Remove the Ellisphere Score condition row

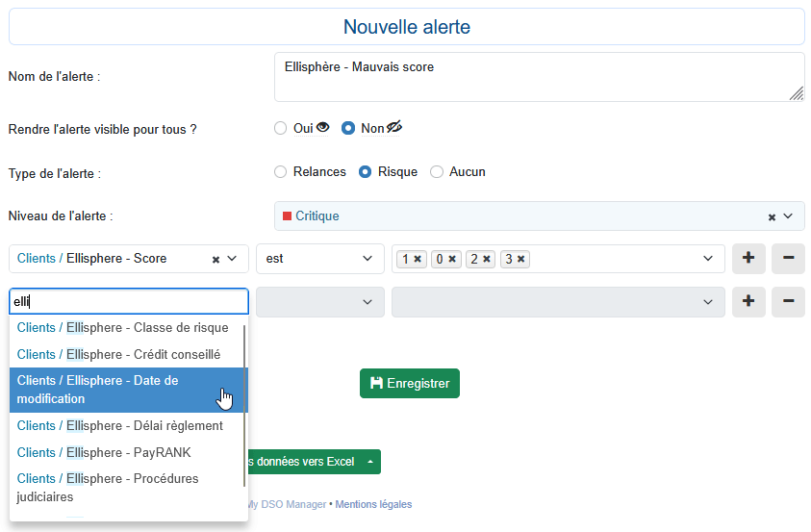(788, 259)
